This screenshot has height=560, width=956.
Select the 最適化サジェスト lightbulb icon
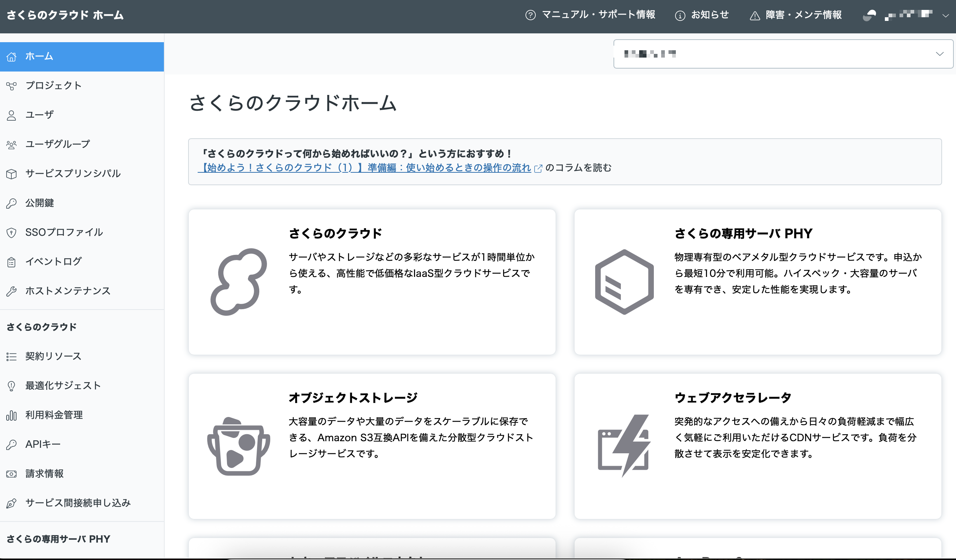[11, 385]
